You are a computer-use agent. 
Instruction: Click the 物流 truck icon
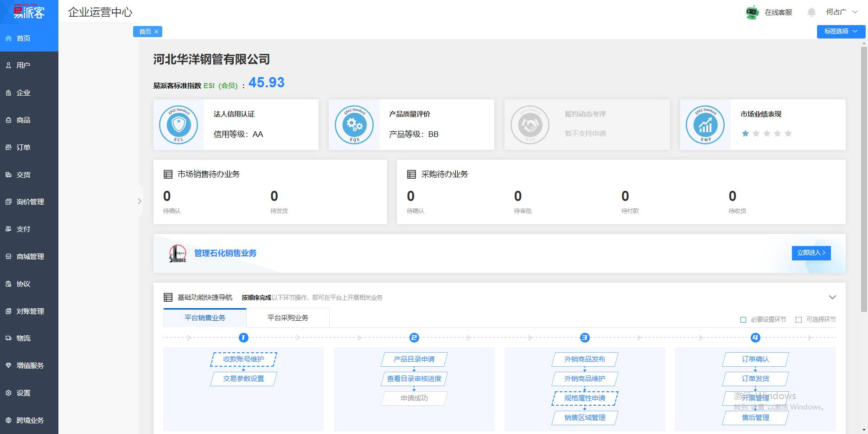pos(8,338)
